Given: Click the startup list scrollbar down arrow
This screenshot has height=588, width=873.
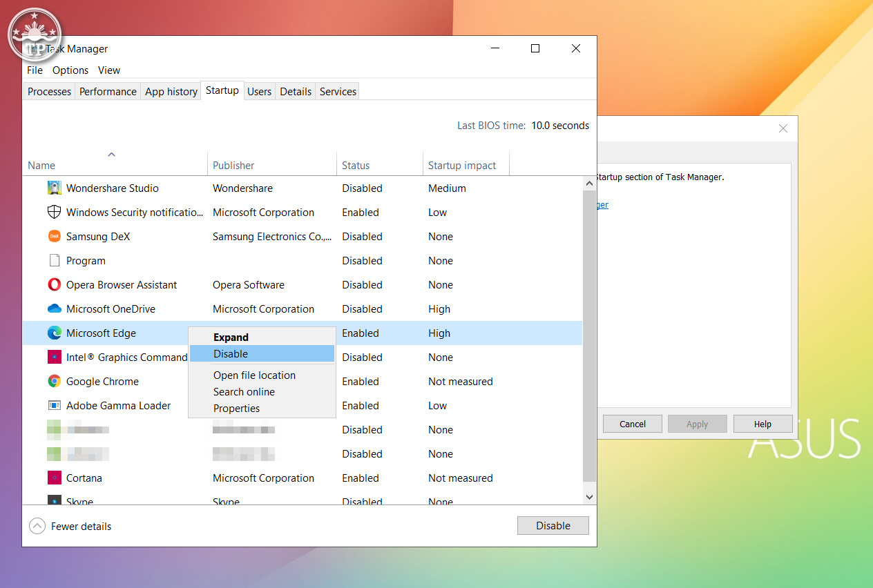Looking at the screenshot, I should click(589, 496).
